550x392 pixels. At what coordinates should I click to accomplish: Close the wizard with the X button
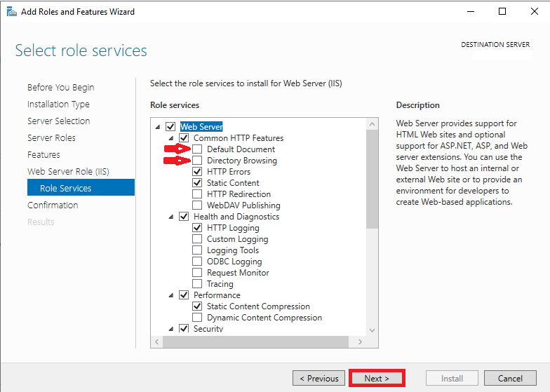point(535,11)
